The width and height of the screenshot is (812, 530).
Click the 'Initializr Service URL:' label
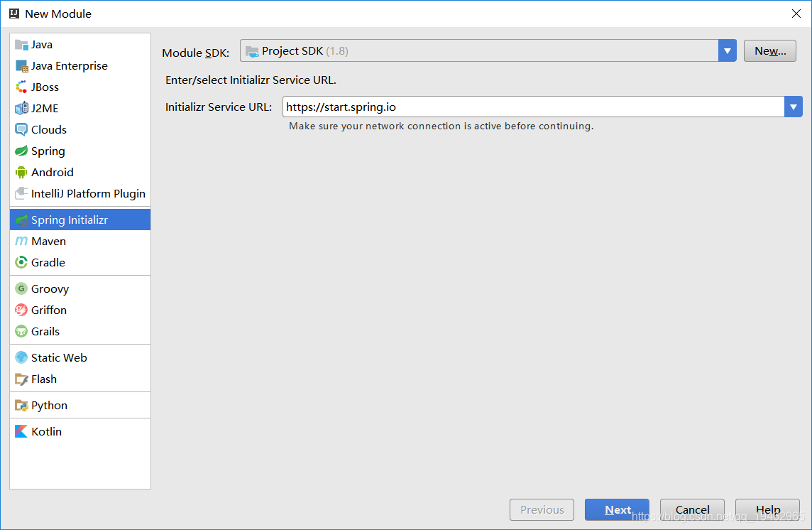(219, 107)
